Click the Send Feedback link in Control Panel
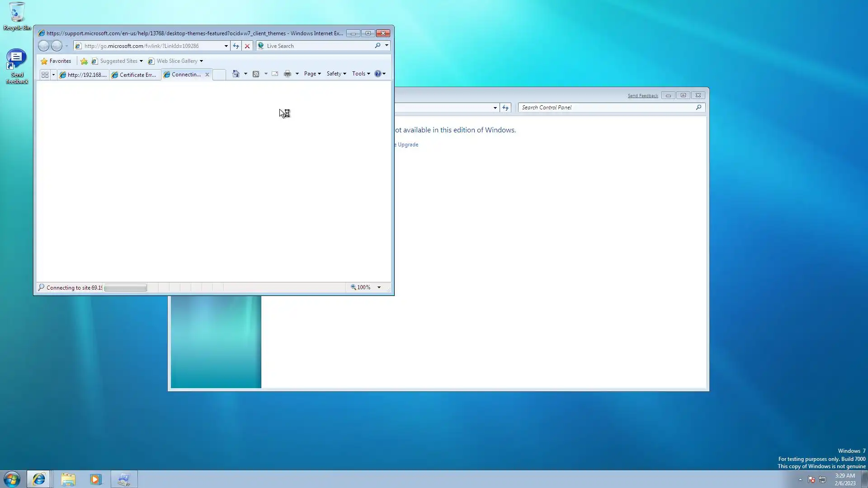 [642, 96]
